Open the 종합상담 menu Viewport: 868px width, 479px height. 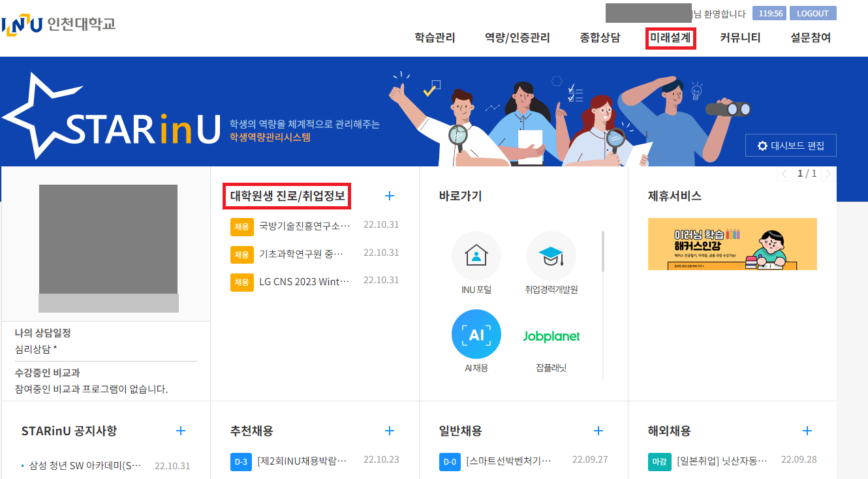(598, 38)
